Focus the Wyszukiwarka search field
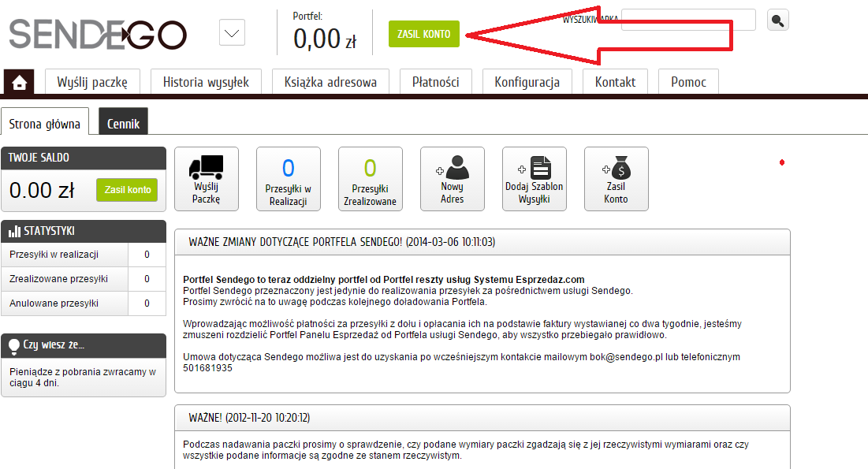Viewport: 868px width, 469px height. (688, 20)
